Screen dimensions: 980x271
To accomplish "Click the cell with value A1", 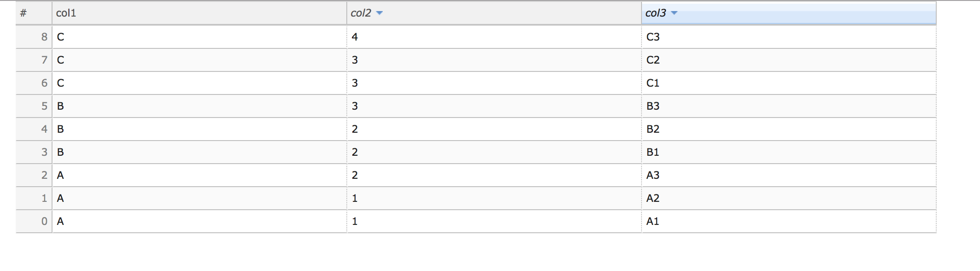I will point(653,221).
